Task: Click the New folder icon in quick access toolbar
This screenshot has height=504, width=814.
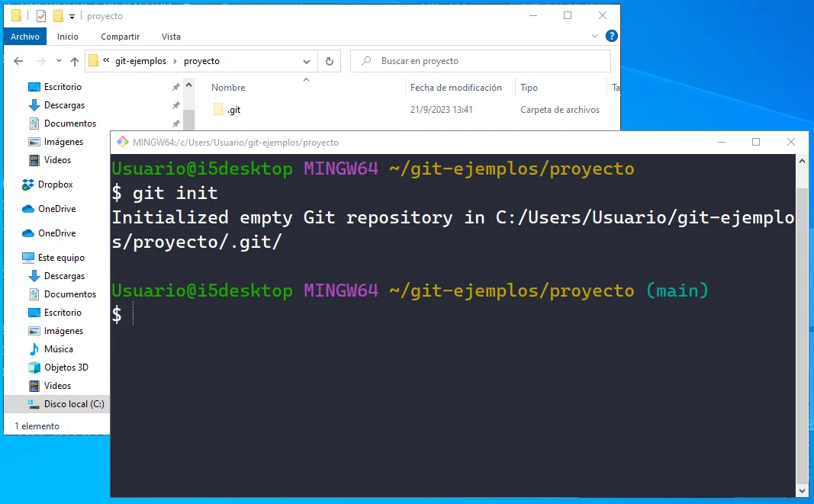Action: [x=58, y=16]
